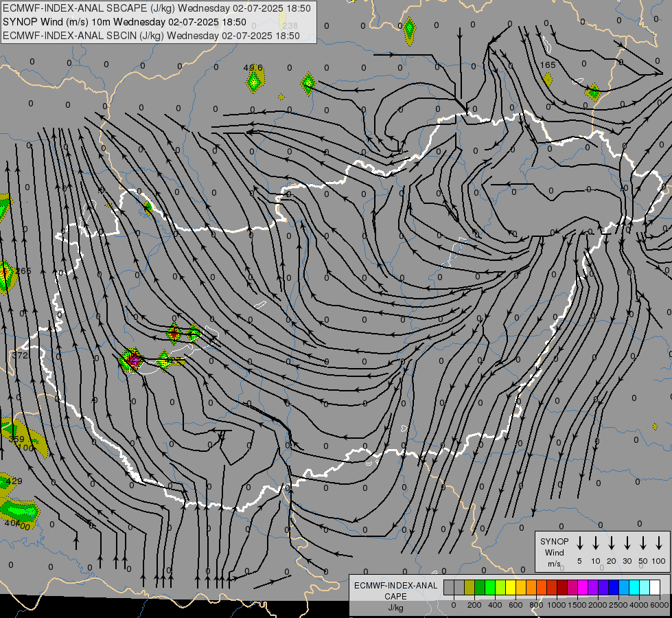Click the 372 CAPE value on map

pos(20,355)
